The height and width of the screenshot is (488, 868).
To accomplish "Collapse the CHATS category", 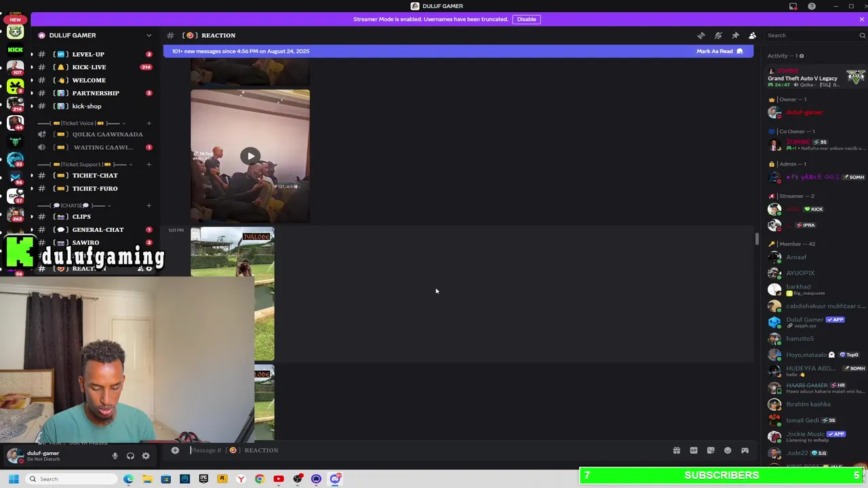I will (x=75, y=205).
